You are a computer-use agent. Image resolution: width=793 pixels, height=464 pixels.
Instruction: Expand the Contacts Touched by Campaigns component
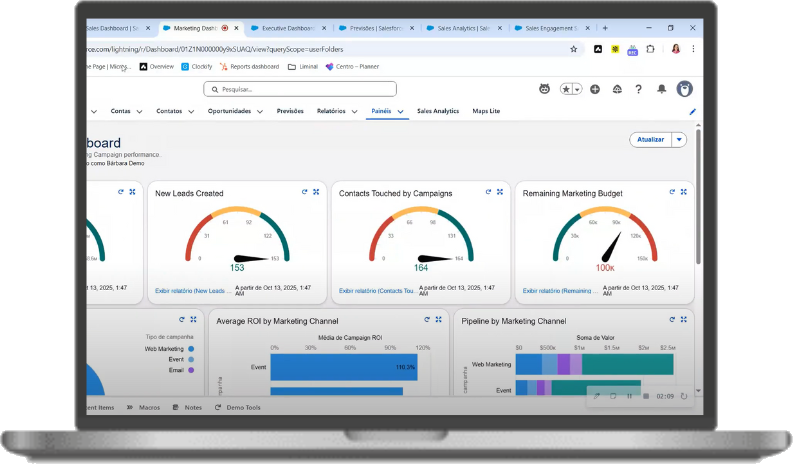click(500, 192)
